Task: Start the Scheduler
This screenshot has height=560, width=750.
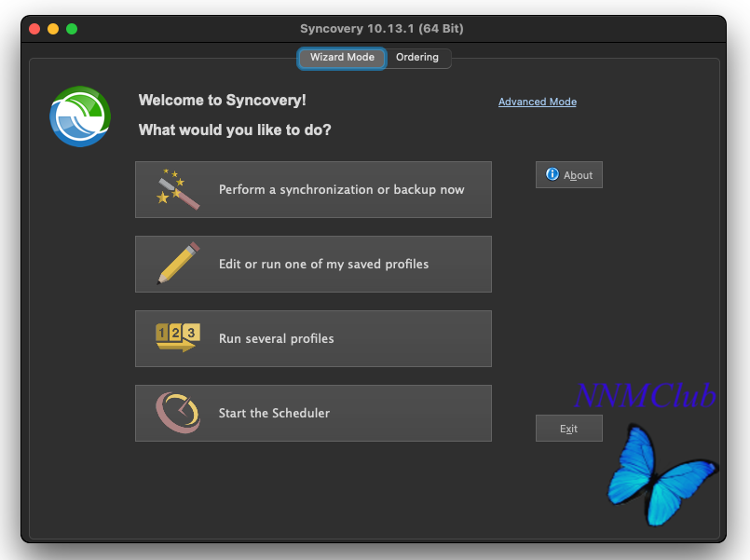Action: tap(313, 413)
